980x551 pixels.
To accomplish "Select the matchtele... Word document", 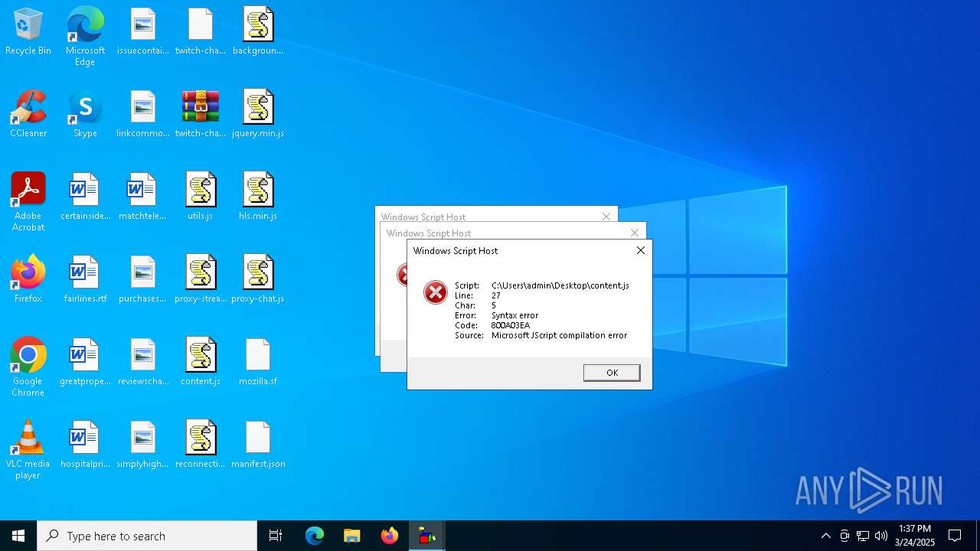I will pos(142,197).
